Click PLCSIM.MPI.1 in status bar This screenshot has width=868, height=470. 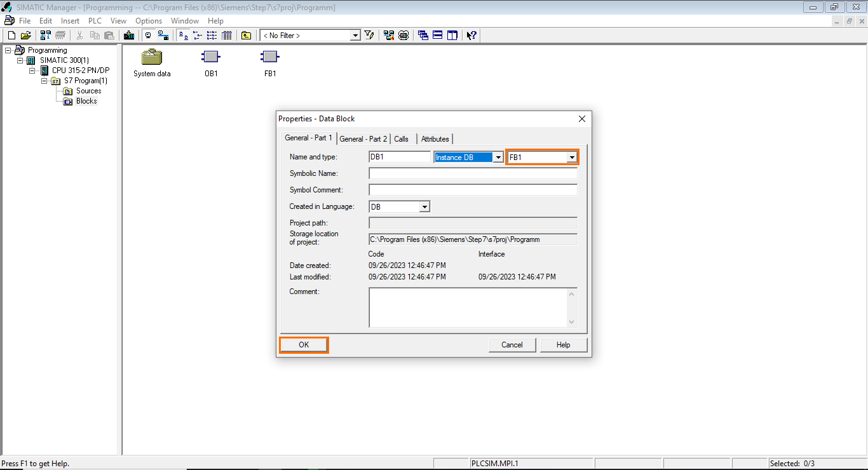click(495, 464)
